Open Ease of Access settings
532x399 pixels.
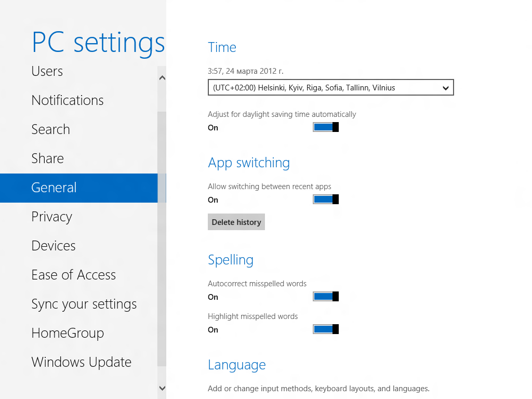(x=74, y=275)
